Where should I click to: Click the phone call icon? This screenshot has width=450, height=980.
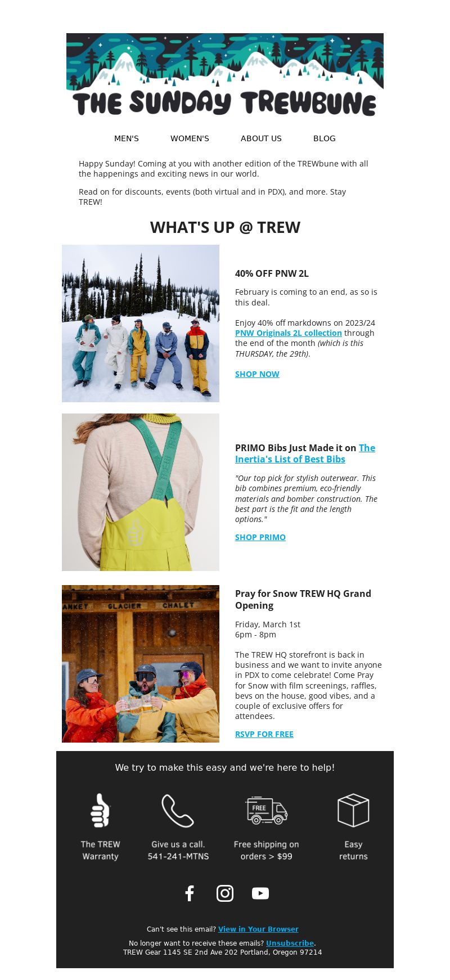coord(178,810)
